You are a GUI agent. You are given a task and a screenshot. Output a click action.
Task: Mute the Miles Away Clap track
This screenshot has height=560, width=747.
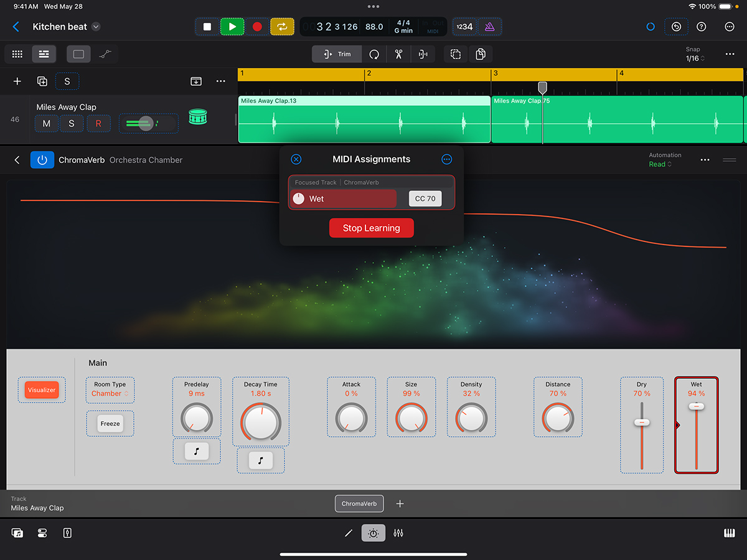tap(47, 124)
